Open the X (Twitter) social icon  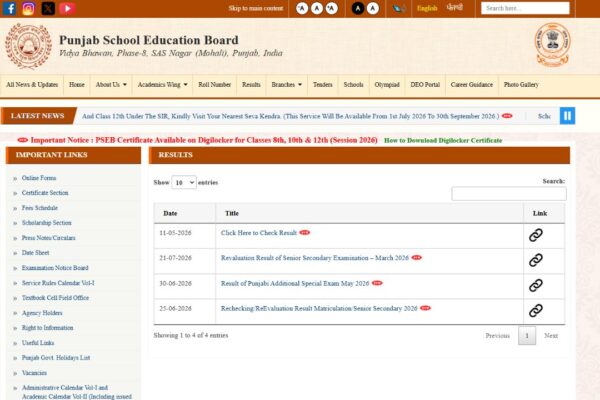click(x=48, y=8)
